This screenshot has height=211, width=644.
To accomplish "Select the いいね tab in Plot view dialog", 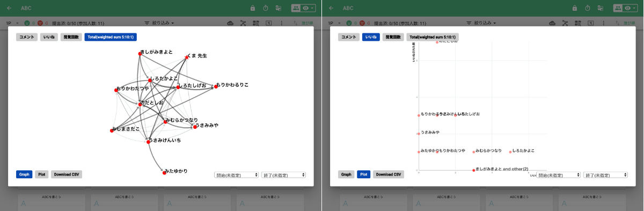I will tap(371, 37).
